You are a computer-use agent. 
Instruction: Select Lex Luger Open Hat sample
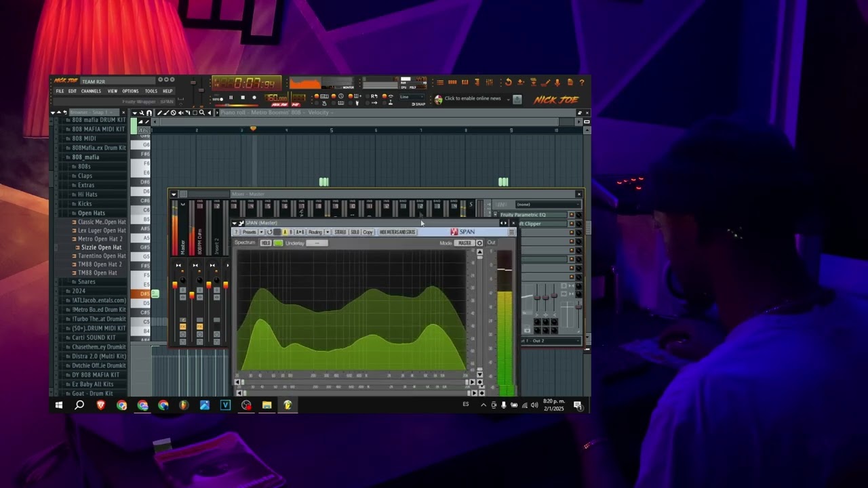click(x=102, y=230)
